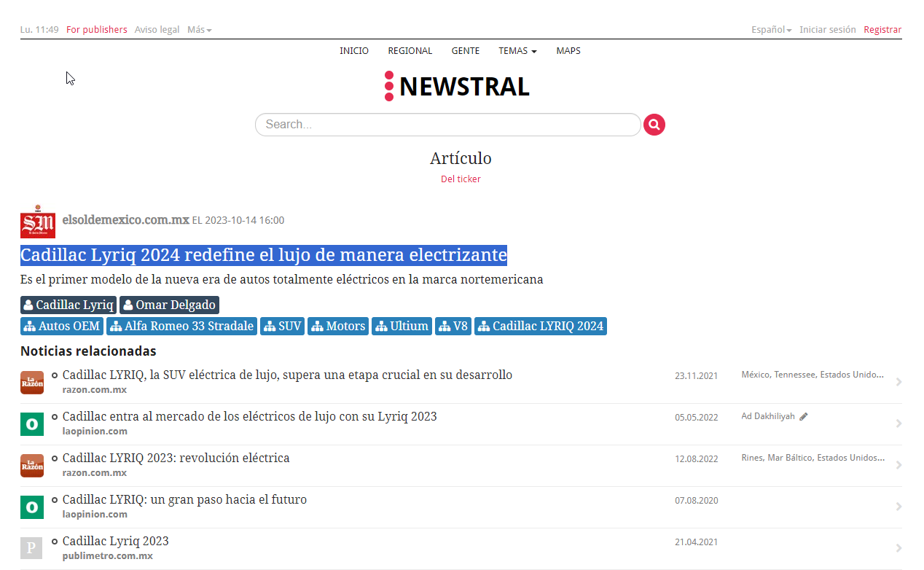924x570 pixels.
Task: Open the GENTE menu item
Action: pos(466,51)
